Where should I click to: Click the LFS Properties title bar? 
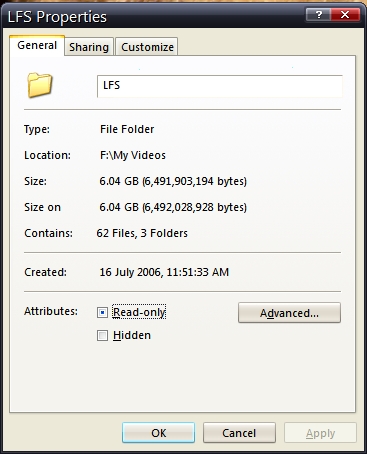pos(153,16)
